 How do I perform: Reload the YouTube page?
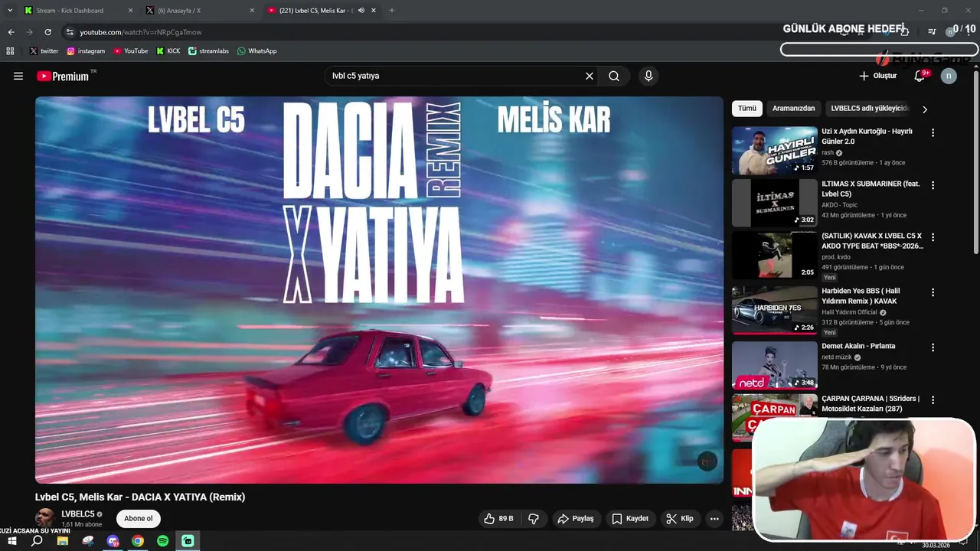[x=47, y=32]
